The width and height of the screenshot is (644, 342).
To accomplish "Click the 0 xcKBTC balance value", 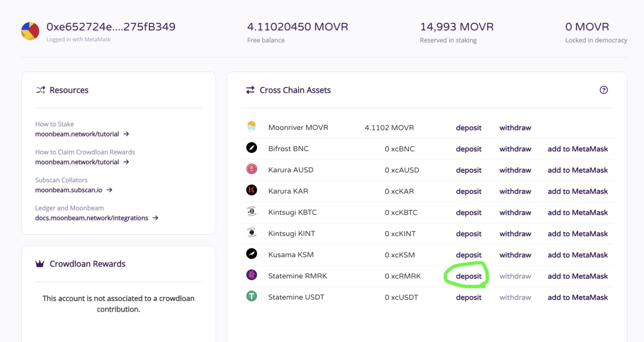I will coord(401,213).
